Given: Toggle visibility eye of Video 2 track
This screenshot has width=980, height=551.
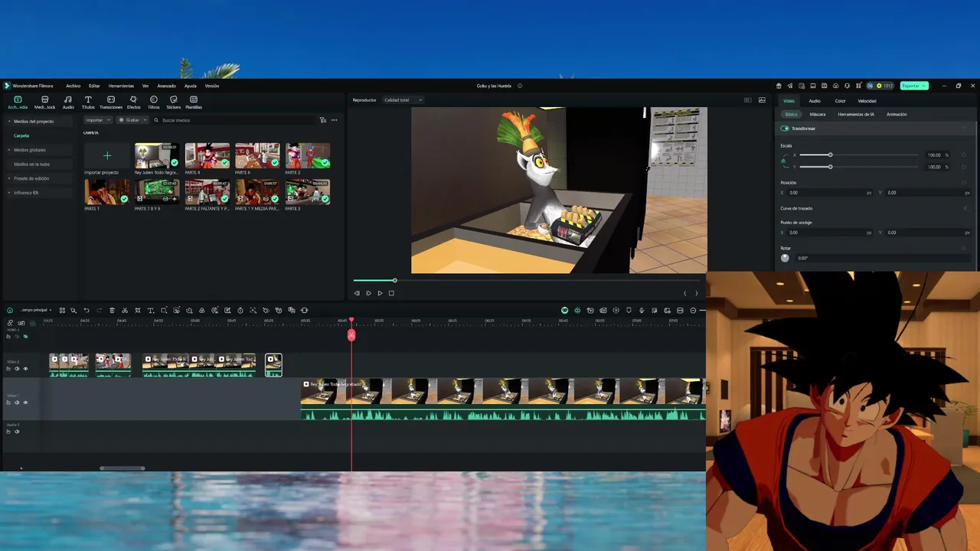Looking at the screenshot, I should click(25, 369).
